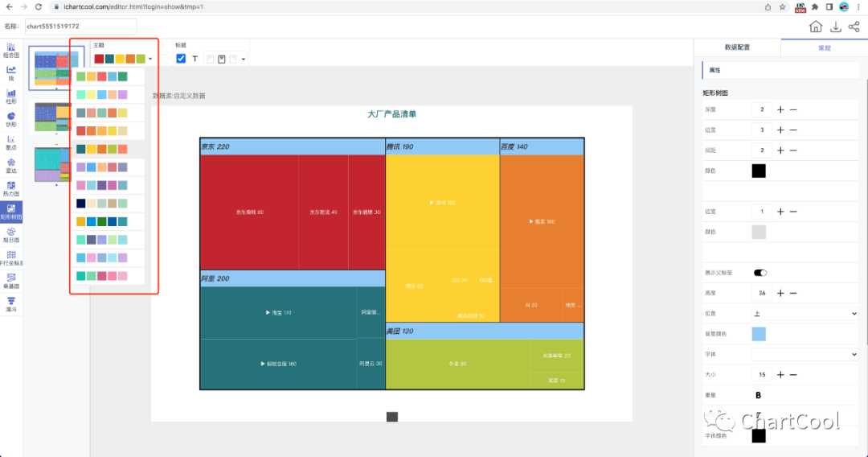Viewport: 868px width, 457px height.
Task: Select the first treemap template thumbnail
Action: [x=56, y=68]
